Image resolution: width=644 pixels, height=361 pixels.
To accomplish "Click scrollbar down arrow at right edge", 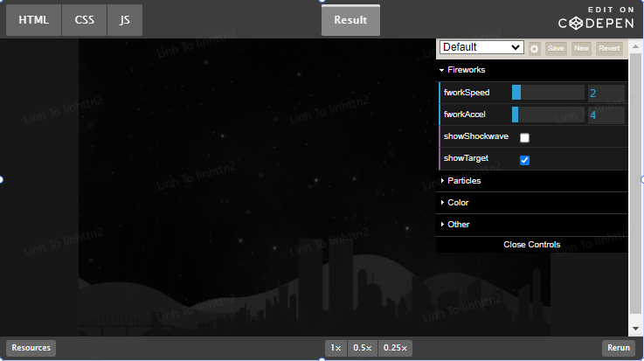I will pyautogui.click(x=635, y=329).
